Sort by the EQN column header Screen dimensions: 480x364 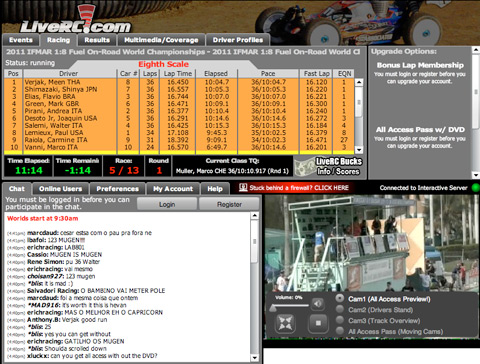coord(344,74)
